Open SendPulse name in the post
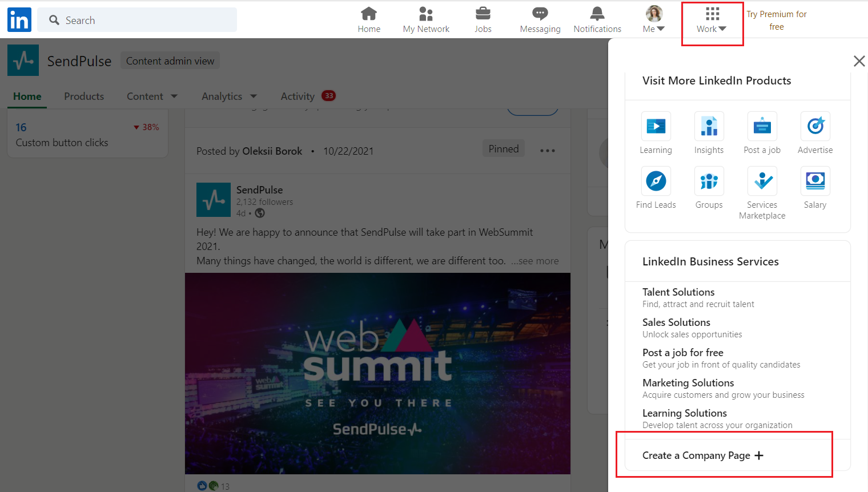This screenshot has width=868, height=492. 259,190
